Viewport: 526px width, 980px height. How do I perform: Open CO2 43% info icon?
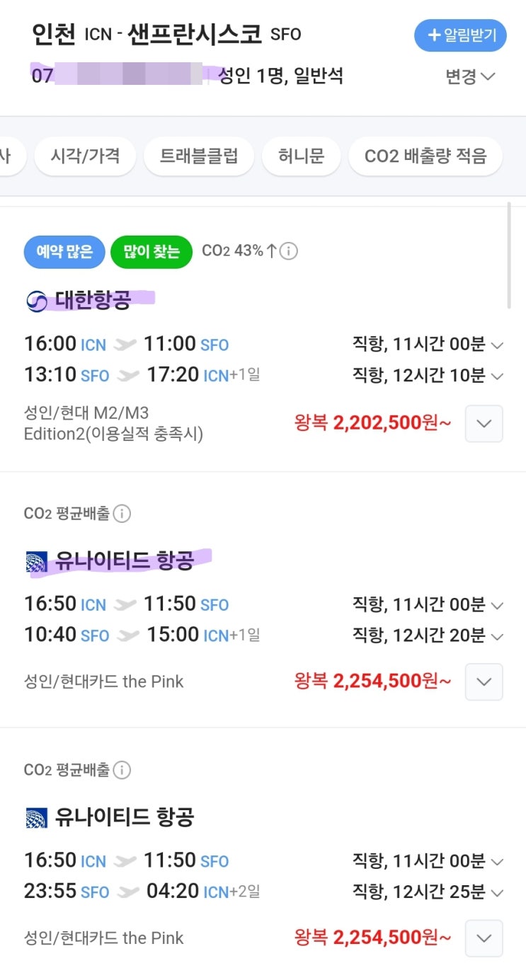pyautogui.click(x=288, y=251)
